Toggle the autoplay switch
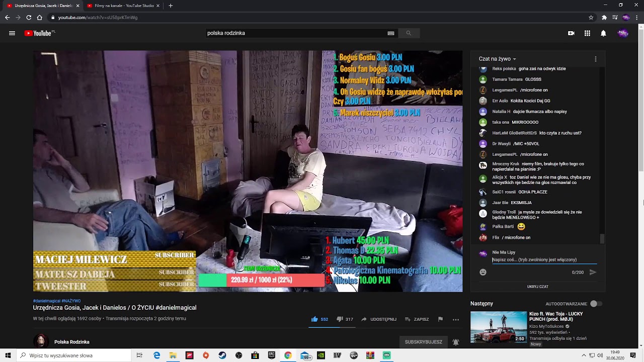 pyautogui.click(x=597, y=304)
